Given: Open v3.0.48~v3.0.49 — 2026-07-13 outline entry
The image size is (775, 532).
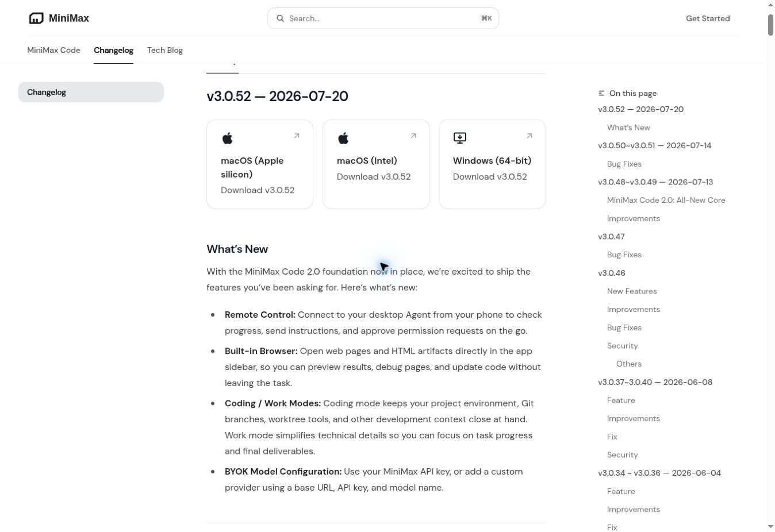Looking at the screenshot, I should pos(655,182).
